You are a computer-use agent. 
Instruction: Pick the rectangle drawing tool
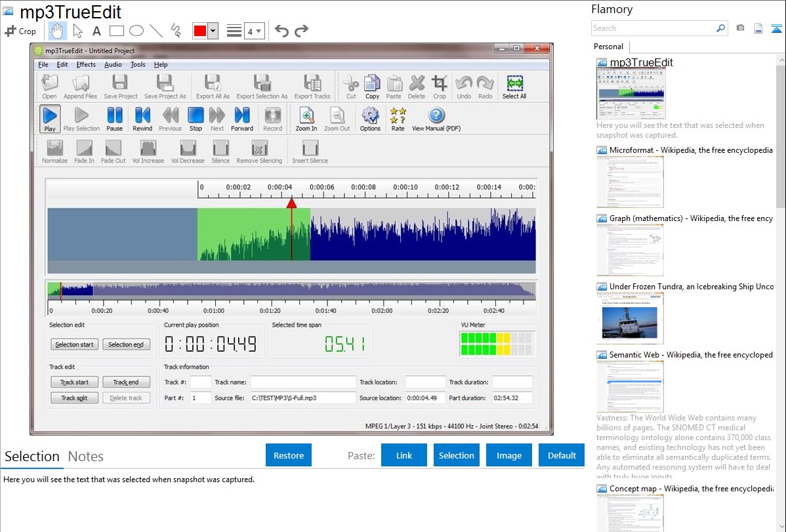point(116,31)
